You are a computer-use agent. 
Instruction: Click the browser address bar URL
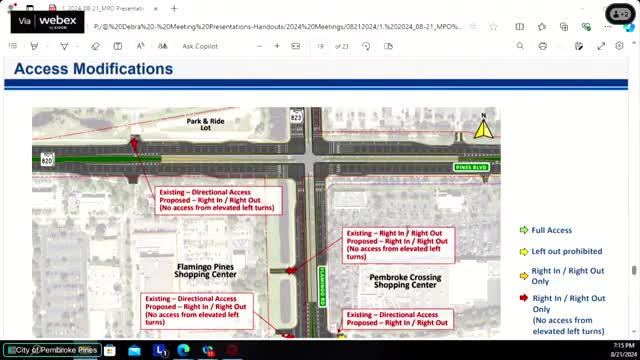coord(278,27)
